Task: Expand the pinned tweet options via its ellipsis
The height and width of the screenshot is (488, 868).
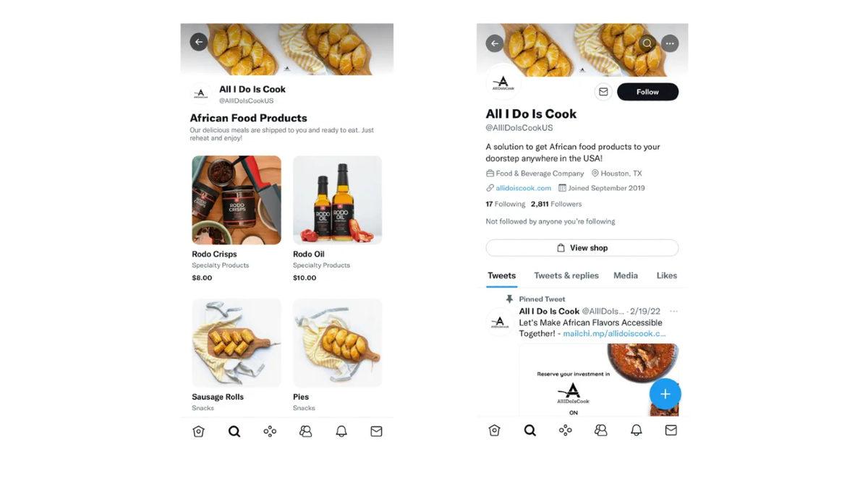Action: pos(673,310)
